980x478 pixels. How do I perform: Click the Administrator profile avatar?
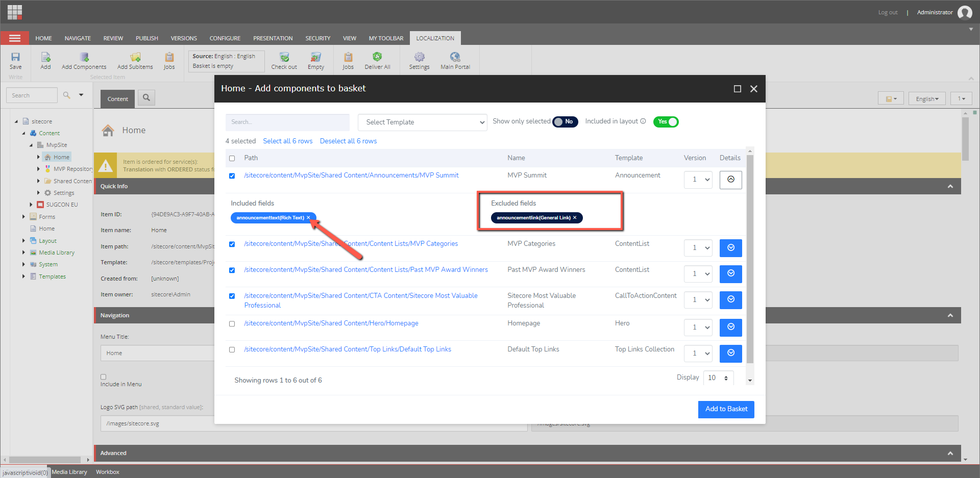965,12
